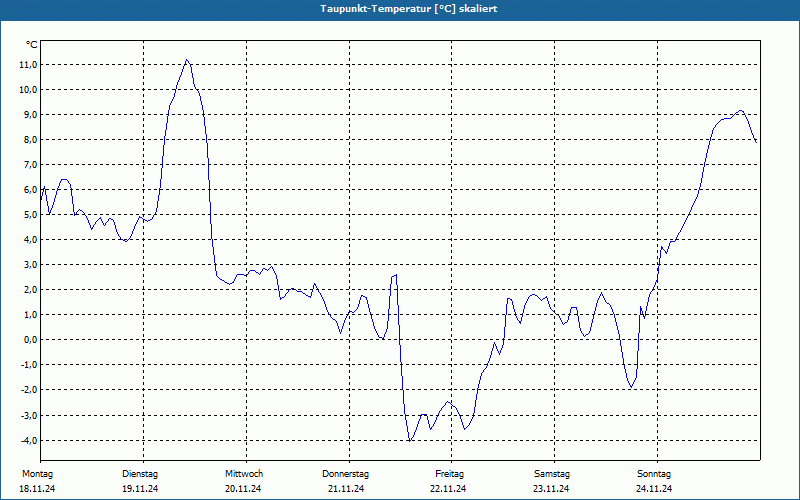Select the date 23.11.24

(552, 489)
